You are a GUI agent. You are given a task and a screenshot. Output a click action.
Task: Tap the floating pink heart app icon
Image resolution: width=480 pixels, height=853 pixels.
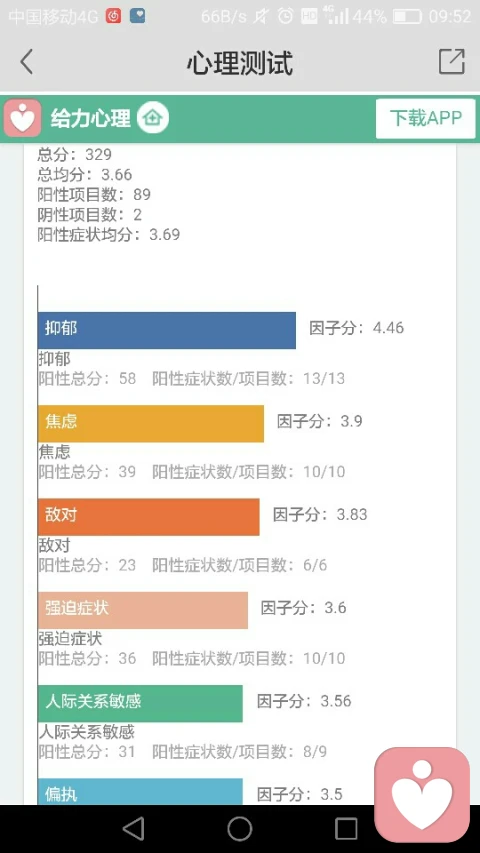point(422,794)
